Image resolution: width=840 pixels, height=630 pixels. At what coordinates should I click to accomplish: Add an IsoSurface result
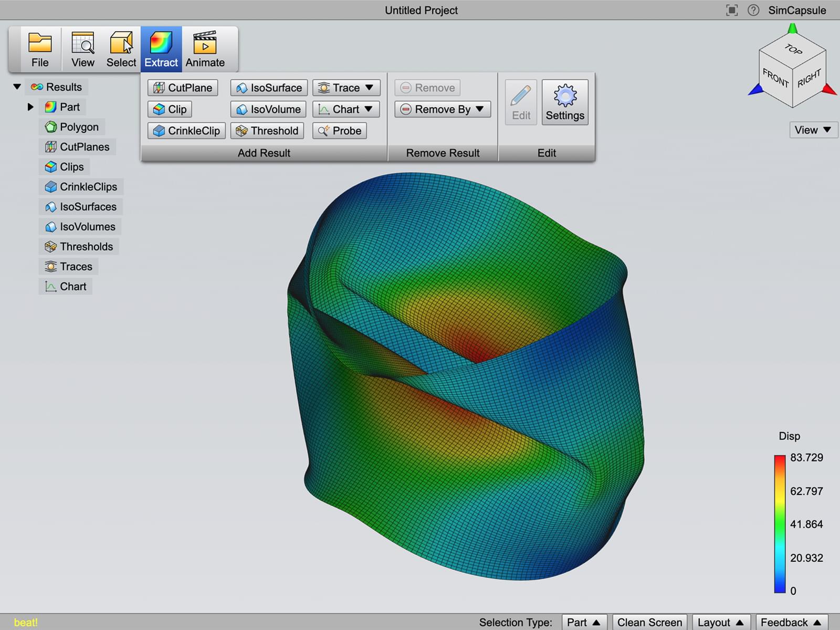tap(268, 88)
